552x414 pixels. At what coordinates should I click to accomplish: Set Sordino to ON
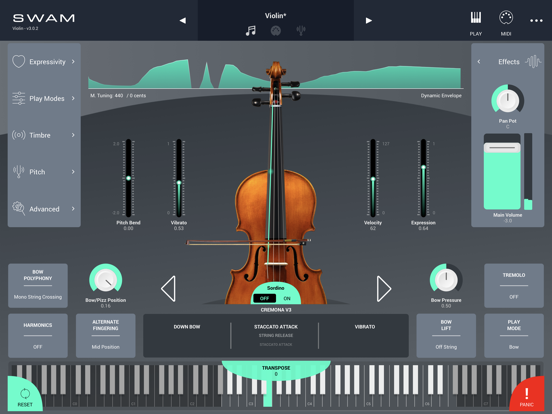click(x=287, y=298)
